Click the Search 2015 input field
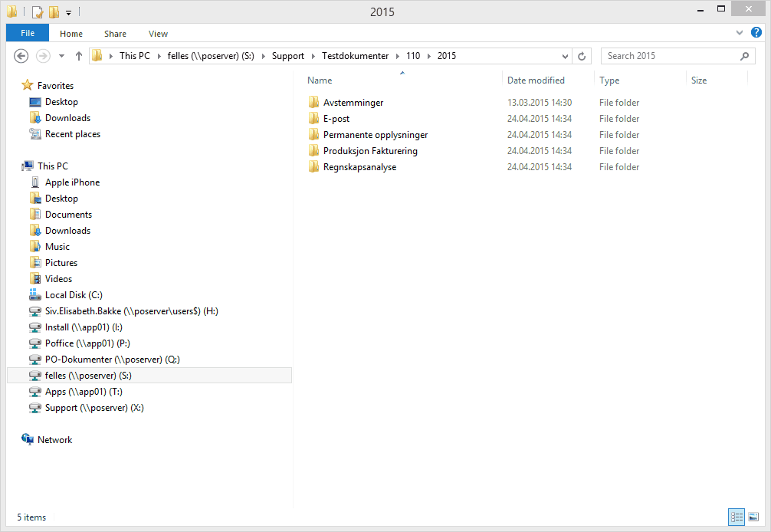Viewport: 771px width, 532px height. [671, 56]
